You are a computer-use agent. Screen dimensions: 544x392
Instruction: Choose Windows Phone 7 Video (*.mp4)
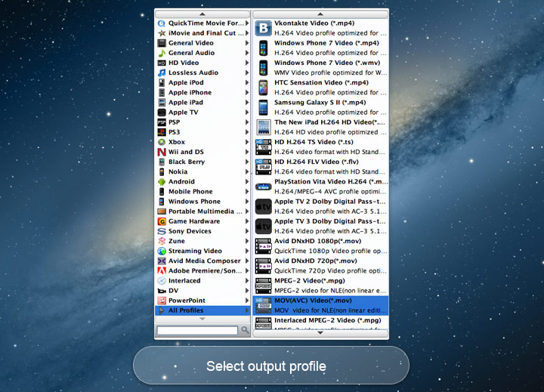click(x=321, y=48)
